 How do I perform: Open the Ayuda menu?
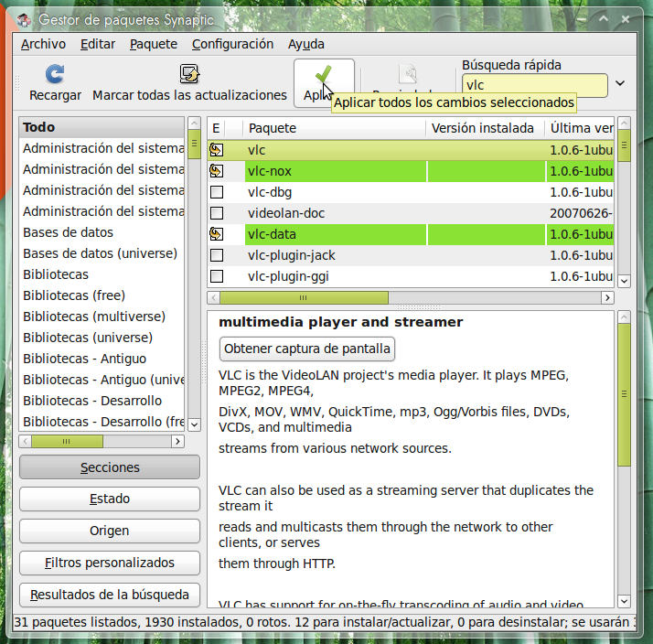click(x=306, y=44)
